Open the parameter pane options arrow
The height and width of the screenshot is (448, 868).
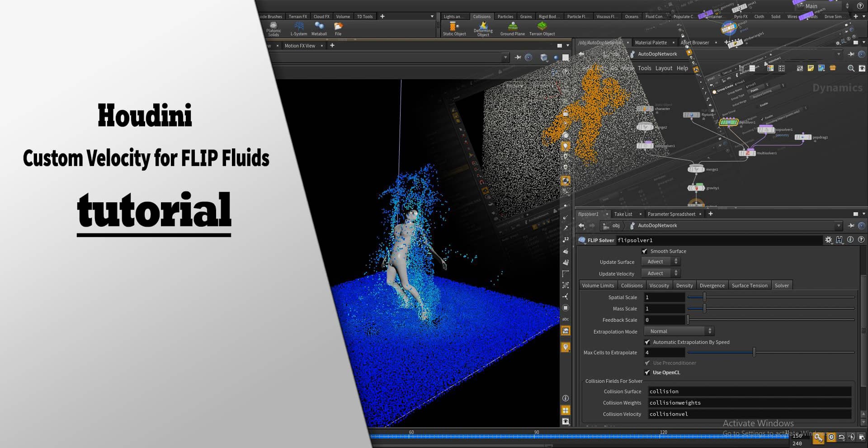[x=863, y=214]
